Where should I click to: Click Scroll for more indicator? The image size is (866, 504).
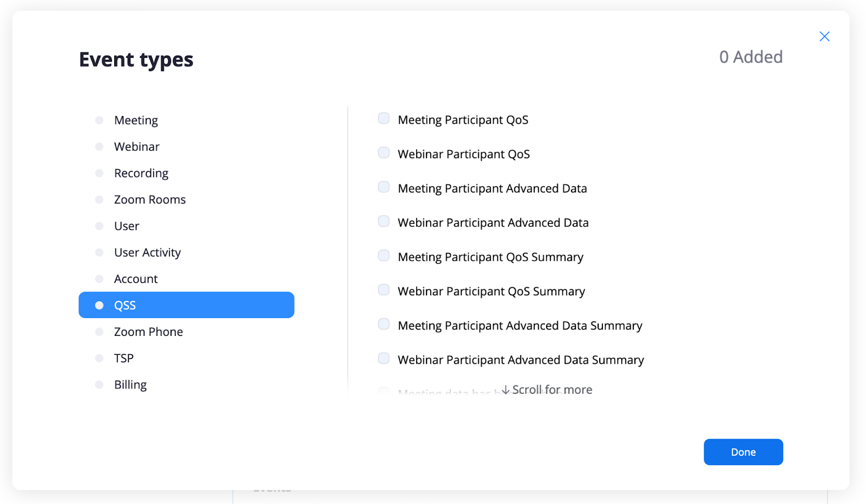pos(548,389)
